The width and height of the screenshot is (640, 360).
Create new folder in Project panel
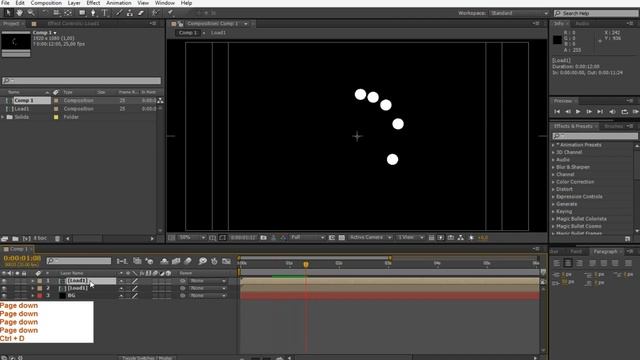pyautogui.click(x=15, y=238)
